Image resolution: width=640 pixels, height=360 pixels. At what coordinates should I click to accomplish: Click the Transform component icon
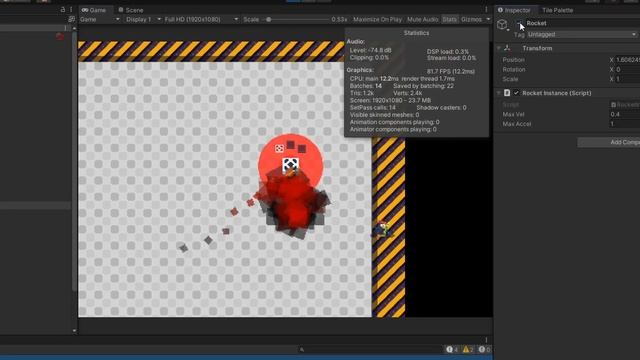pos(507,48)
